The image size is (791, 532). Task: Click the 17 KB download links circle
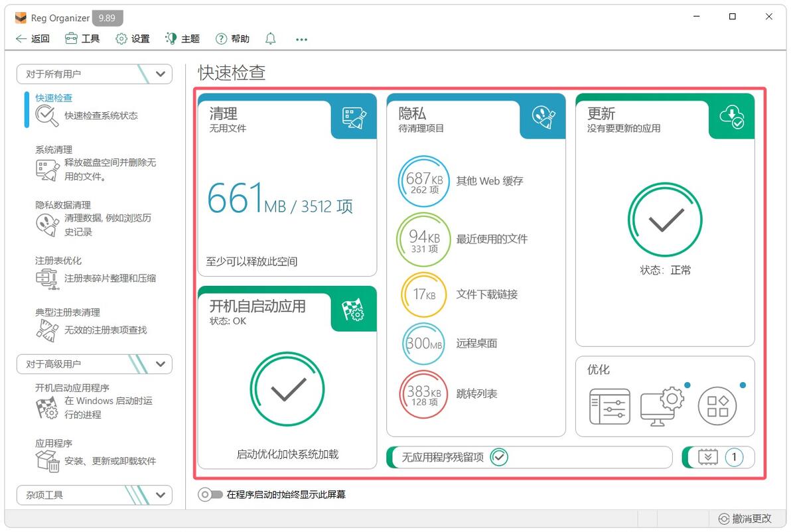(x=424, y=295)
